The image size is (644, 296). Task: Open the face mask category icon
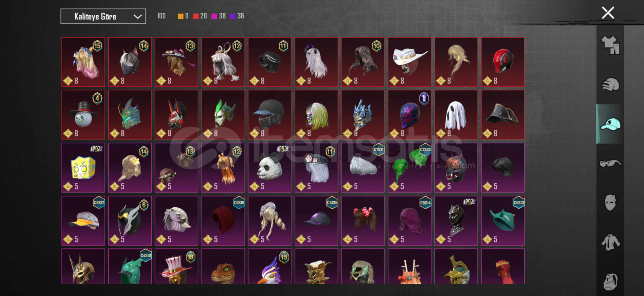tap(610, 203)
